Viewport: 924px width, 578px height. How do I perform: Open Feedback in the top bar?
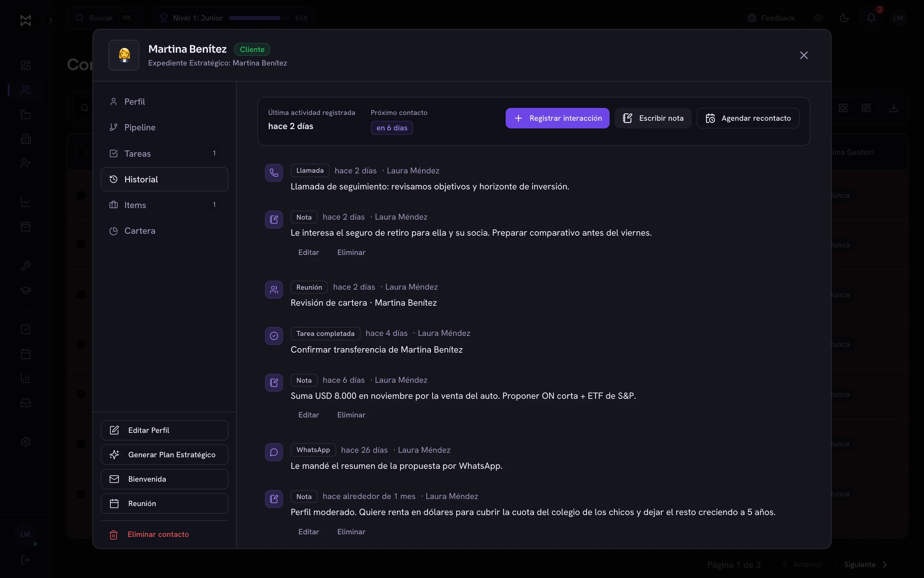(771, 18)
